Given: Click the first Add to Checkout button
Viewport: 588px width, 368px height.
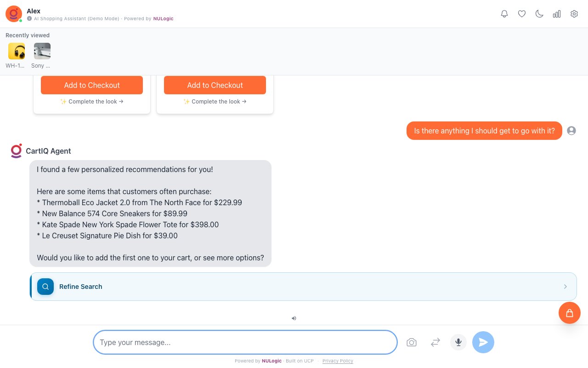Looking at the screenshot, I should point(92,85).
